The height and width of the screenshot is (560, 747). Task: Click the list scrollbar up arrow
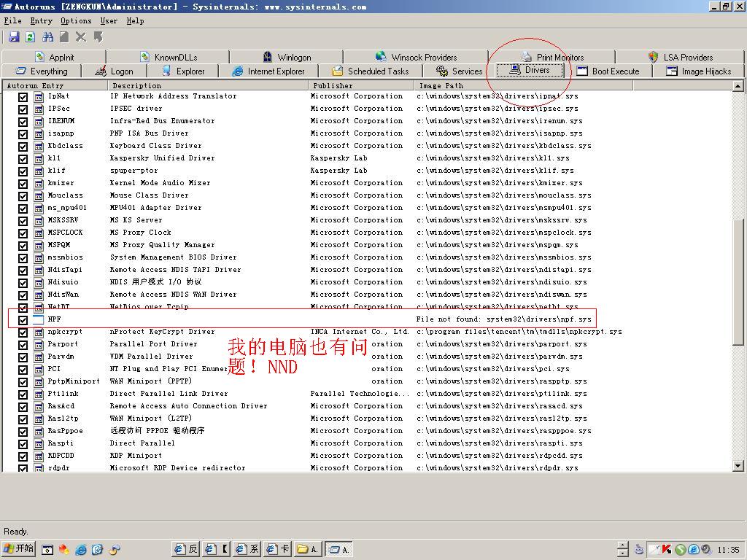[738, 86]
